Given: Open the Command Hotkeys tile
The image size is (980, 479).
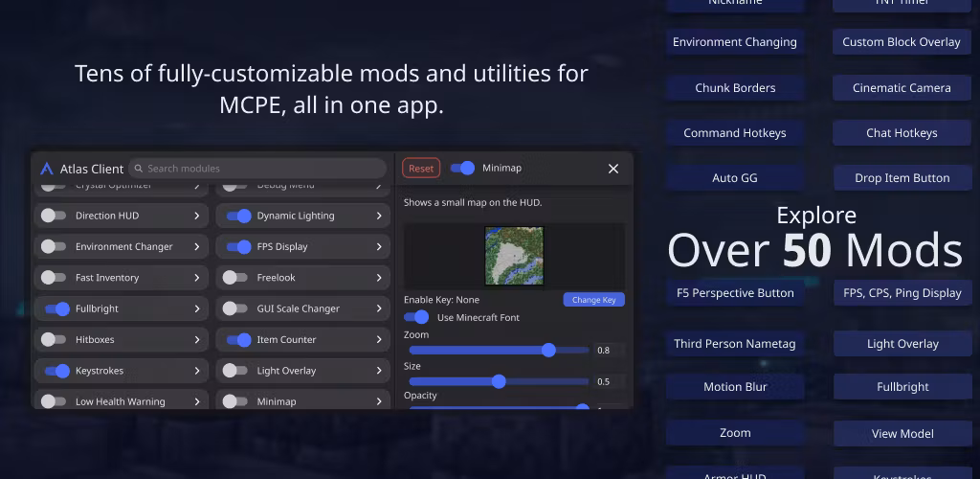Looking at the screenshot, I should 734,132.
